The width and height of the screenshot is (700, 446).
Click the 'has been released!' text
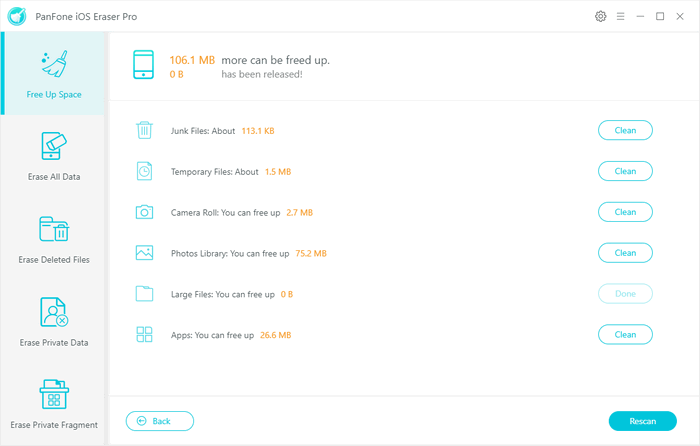click(x=262, y=75)
